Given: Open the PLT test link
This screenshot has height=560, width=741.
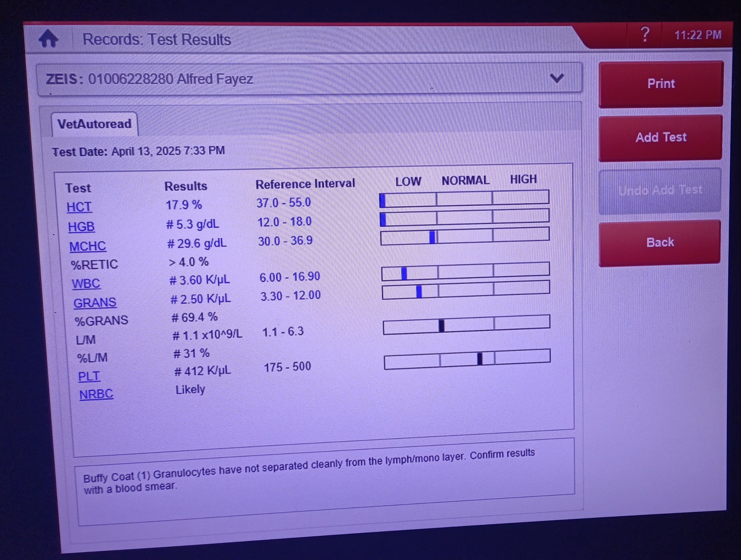Looking at the screenshot, I should coord(89,376).
